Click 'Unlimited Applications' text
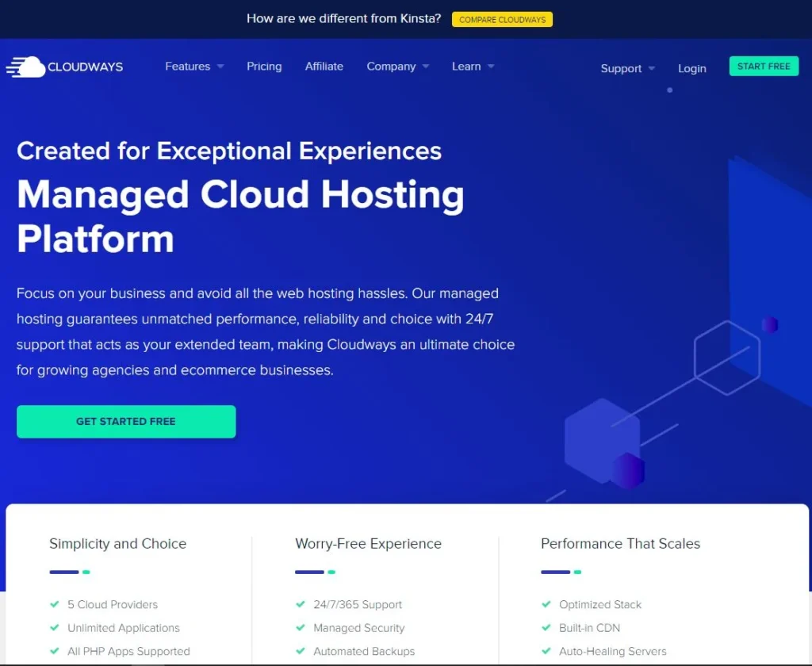The image size is (812, 666). pos(123,628)
